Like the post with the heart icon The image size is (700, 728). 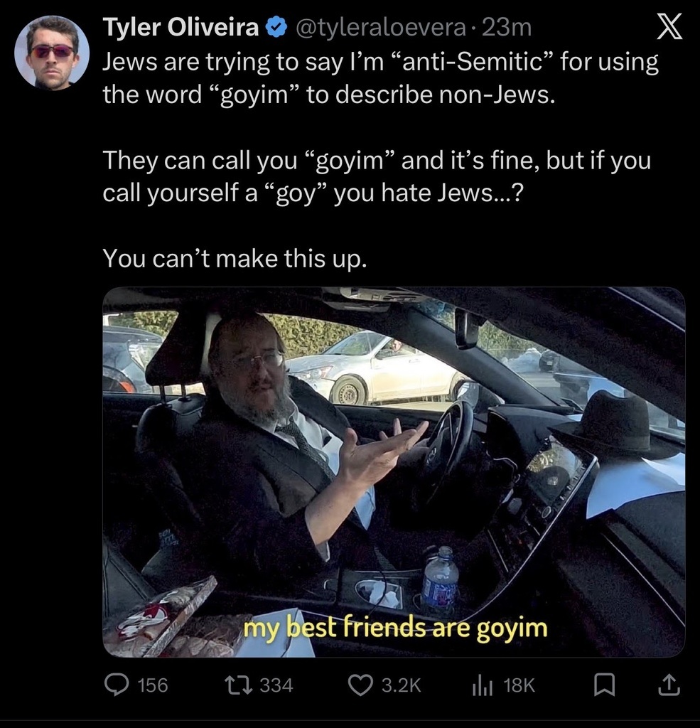pos(361,686)
